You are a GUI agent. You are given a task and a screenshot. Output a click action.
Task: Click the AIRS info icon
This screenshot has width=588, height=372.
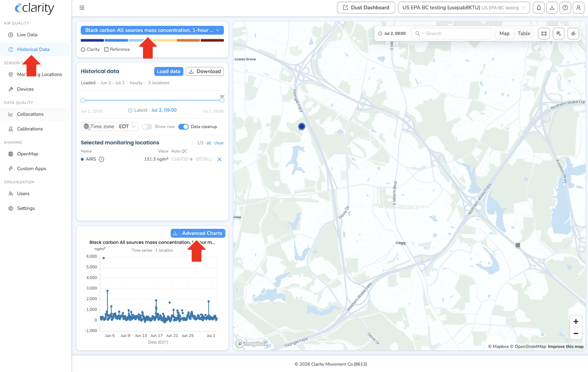[x=102, y=159]
